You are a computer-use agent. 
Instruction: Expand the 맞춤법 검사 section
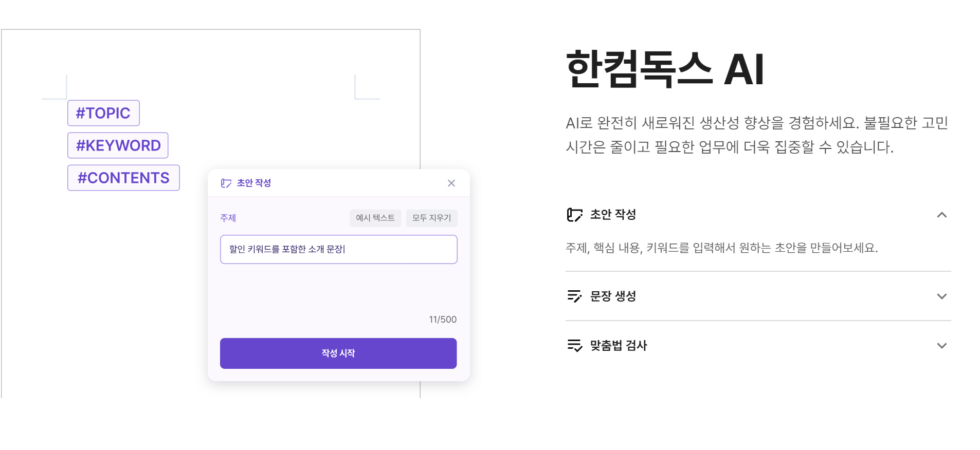pos(942,346)
